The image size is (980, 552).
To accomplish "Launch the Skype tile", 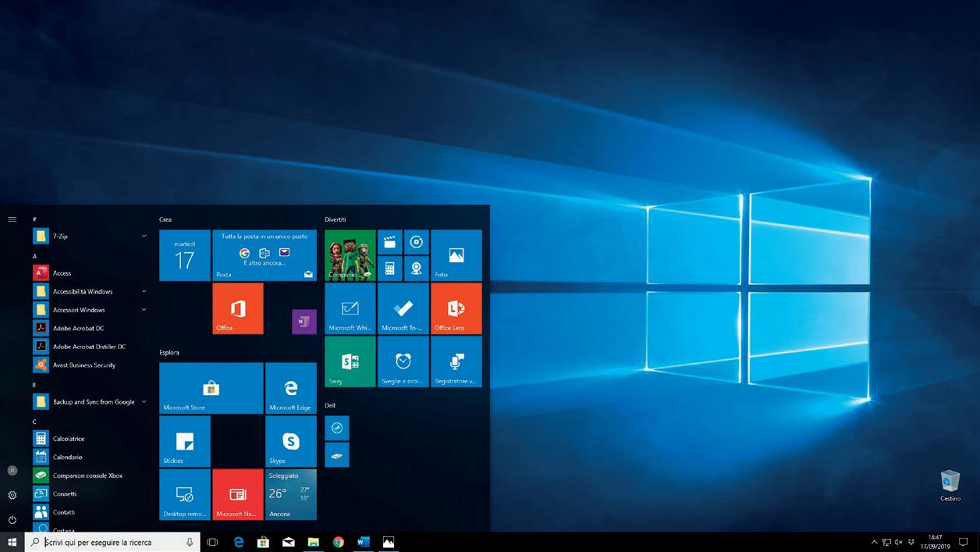I will tap(291, 441).
